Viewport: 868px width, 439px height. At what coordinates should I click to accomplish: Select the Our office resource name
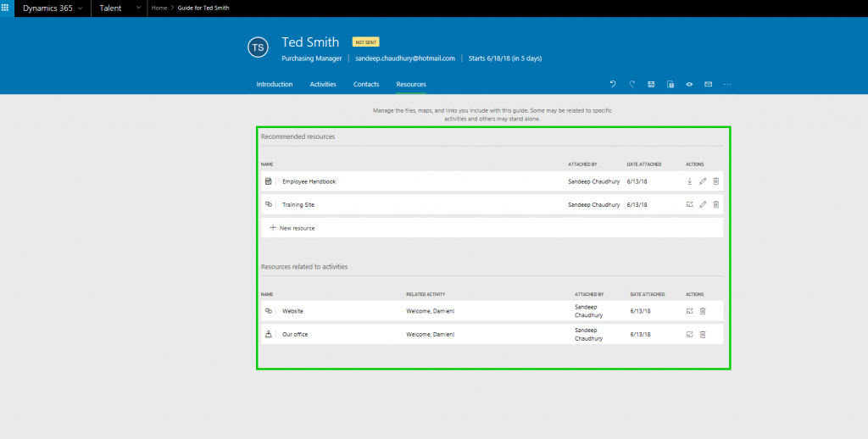295,335
